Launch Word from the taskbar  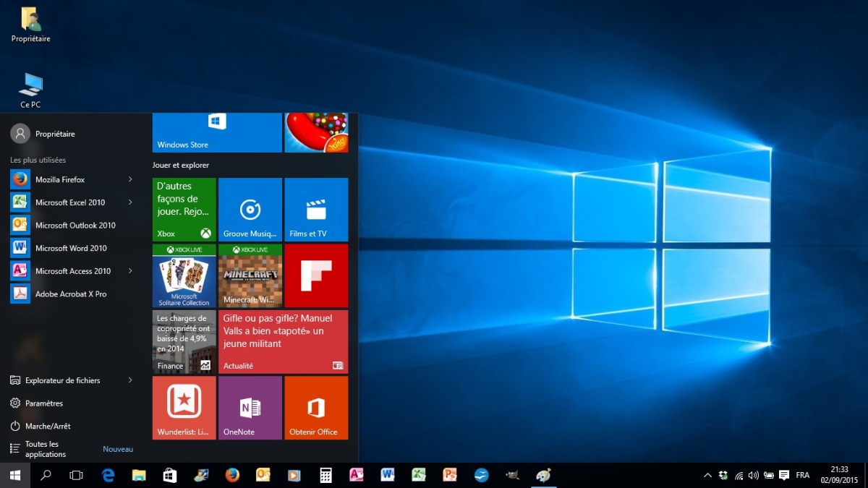pyautogui.click(x=388, y=475)
